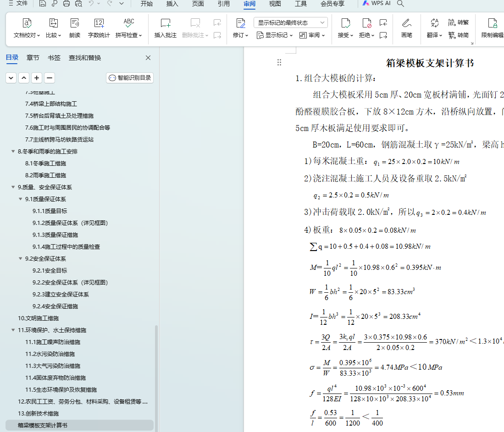This screenshot has height=432, width=504.
Task: Go to 8.2雨季施工措施 heading
Action: coord(46,175)
